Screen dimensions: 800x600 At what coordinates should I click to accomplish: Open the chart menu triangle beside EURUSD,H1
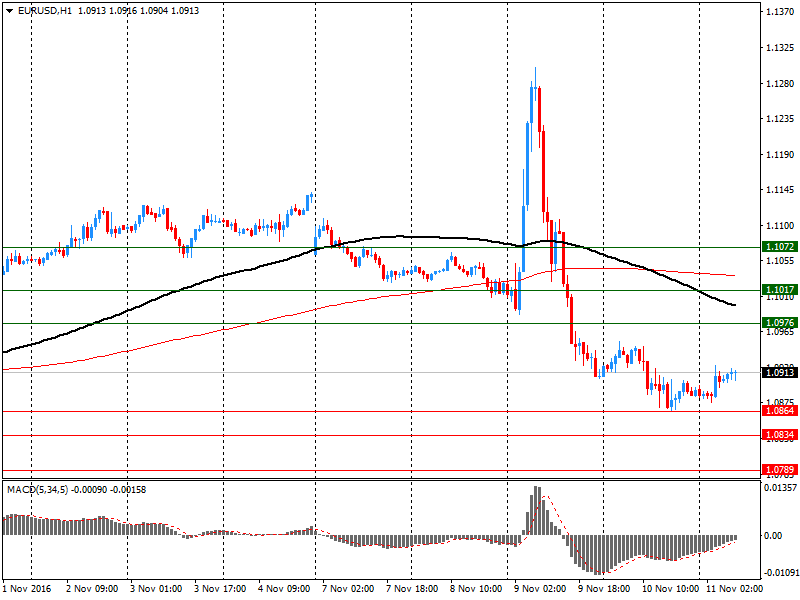(x=10, y=11)
